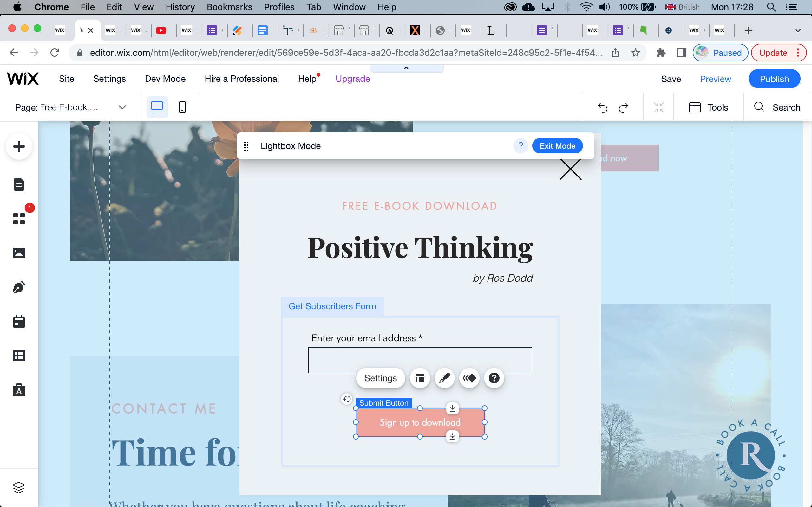Open the Media sidebar icon

19,253
